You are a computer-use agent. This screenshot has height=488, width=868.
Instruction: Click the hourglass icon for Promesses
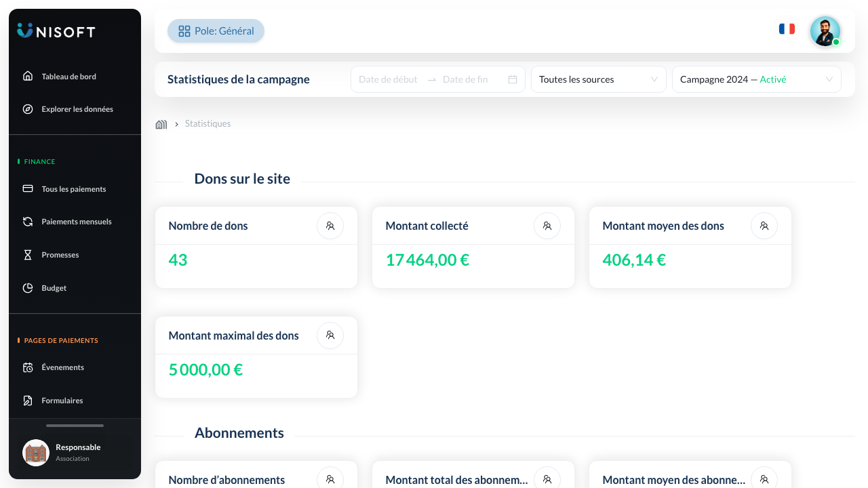pos(28,255)
